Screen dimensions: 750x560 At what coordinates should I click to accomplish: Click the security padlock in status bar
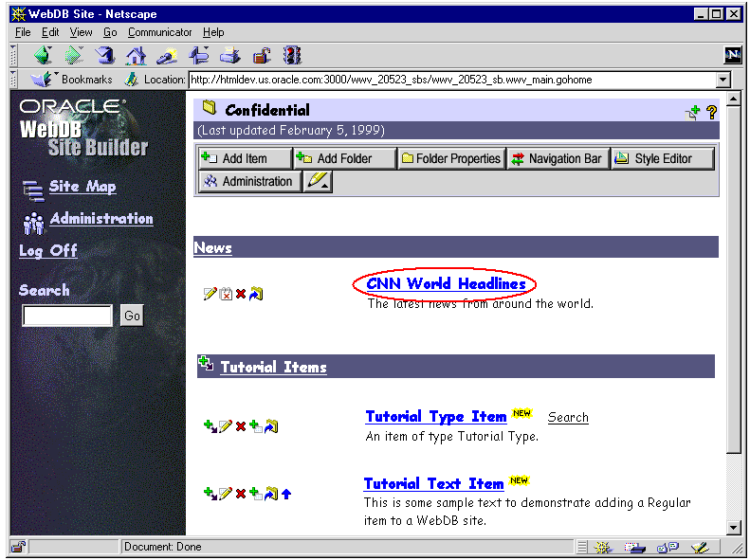point(17,547)
